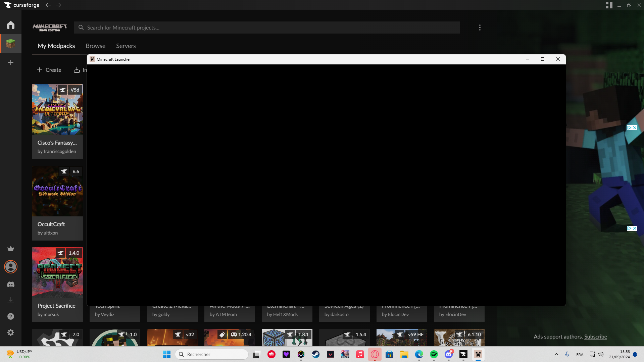This screenshot has height=362, width=644.
Task: Open the Discord icon in CurseForge sidebar
Action: click(11, 285)
